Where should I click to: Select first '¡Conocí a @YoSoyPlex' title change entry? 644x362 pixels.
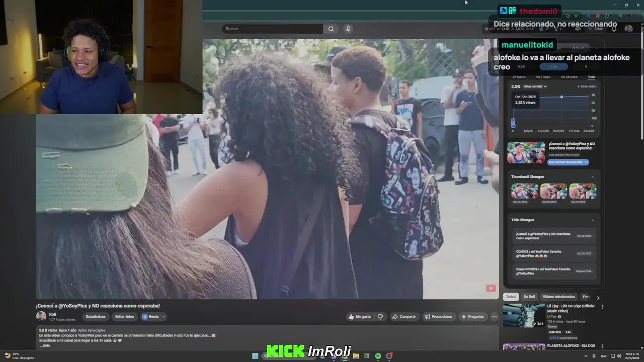pyautogui.click(x=554, y=236)
